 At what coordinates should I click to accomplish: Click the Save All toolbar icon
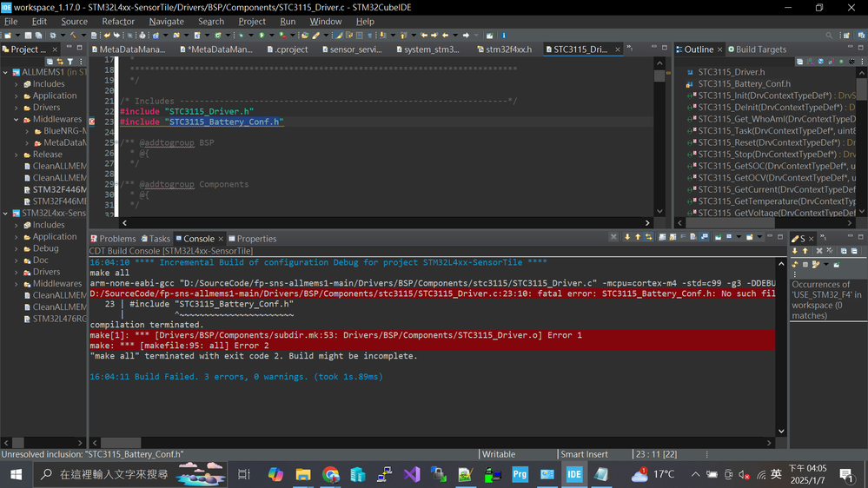[x=38, y=36]
